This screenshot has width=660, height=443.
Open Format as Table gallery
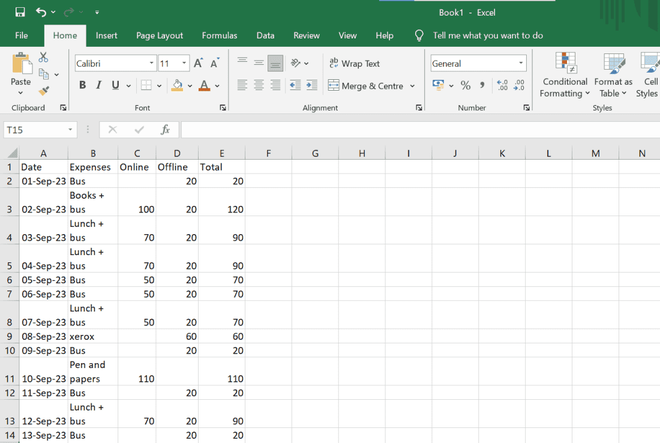(613, 75)
